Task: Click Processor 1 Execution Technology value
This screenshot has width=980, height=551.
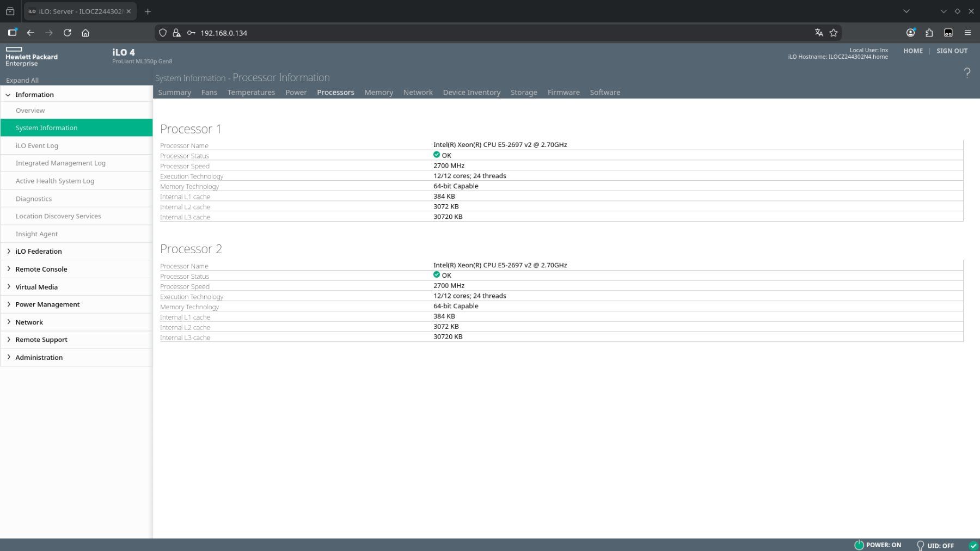Action: click(x=470, y=176)
